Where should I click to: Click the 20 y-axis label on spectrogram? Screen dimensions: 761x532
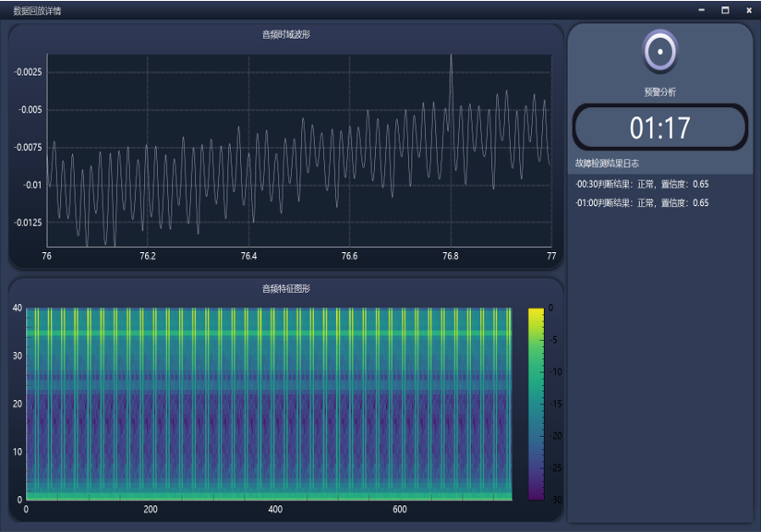[17, 404]
